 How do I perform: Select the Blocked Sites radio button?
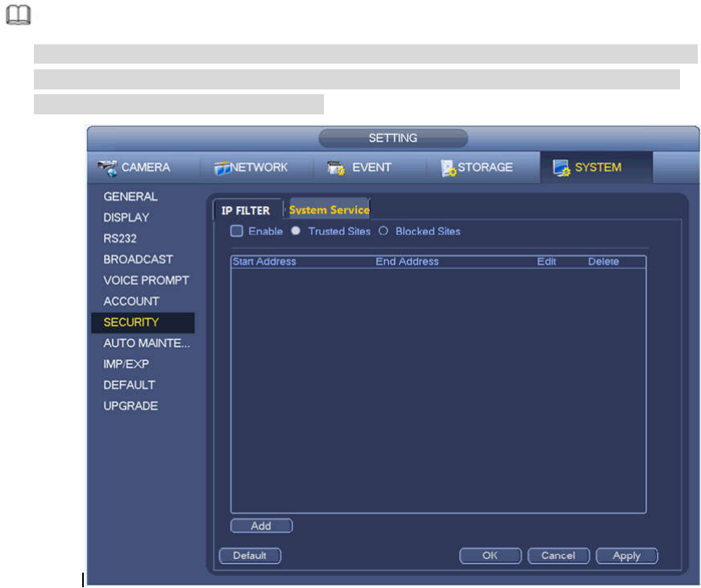384,231
